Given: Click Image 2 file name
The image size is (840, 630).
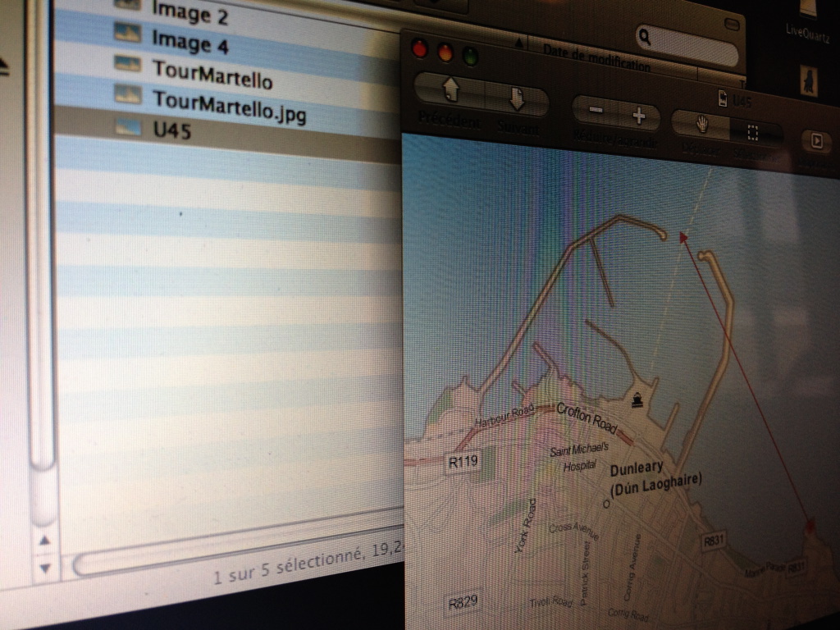Looking at the screenshot, I should pyautogui.click(x=190, y=12).
